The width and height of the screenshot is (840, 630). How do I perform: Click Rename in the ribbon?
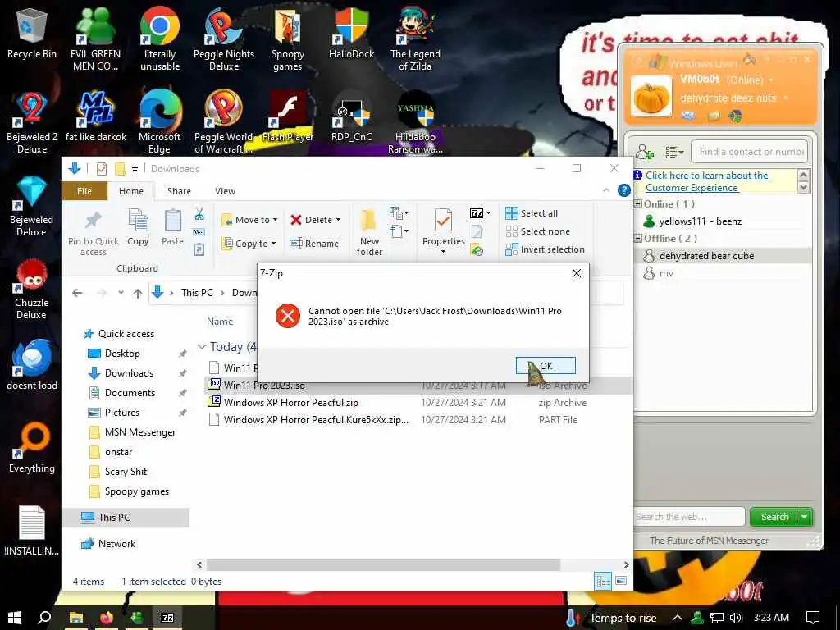pyautogui.click(x=314, y=243)
